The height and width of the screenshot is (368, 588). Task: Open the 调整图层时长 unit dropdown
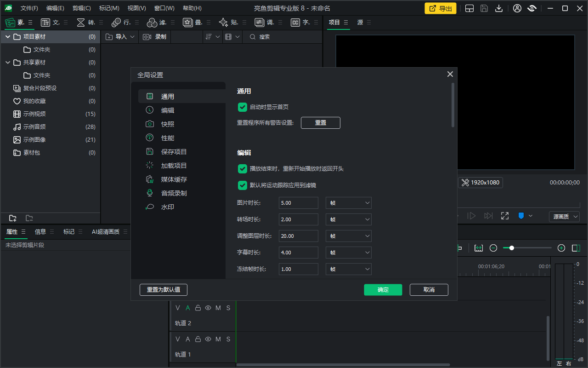(349, 236)
